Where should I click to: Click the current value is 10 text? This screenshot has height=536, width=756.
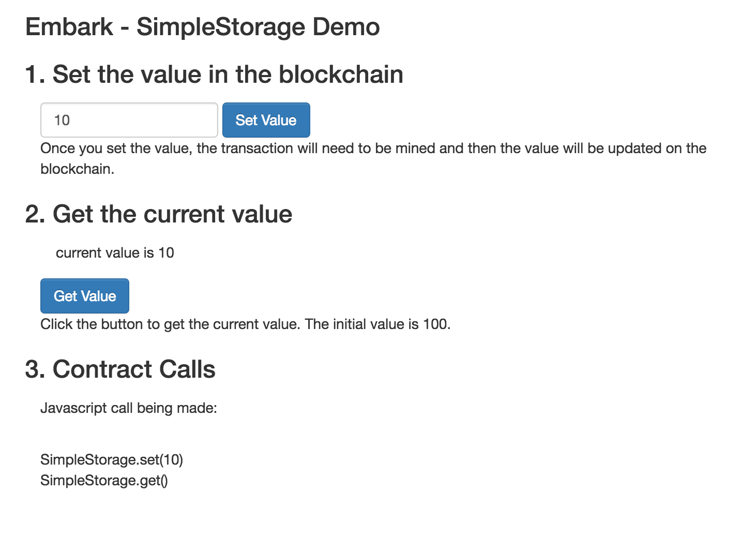(x=115, y=252)
